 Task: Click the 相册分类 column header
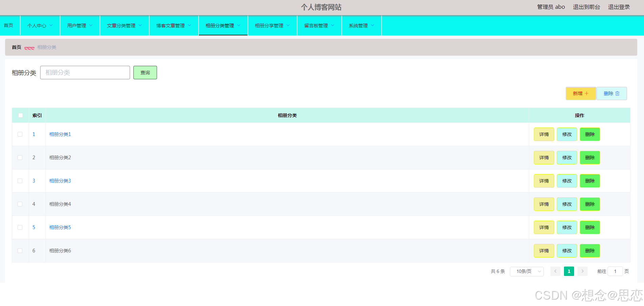point(287,115)
